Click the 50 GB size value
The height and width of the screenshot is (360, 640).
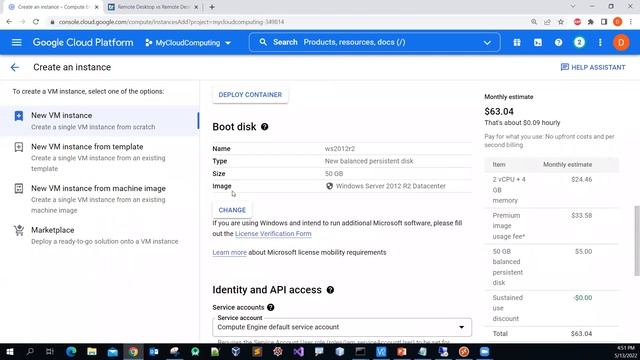[334, 174]
